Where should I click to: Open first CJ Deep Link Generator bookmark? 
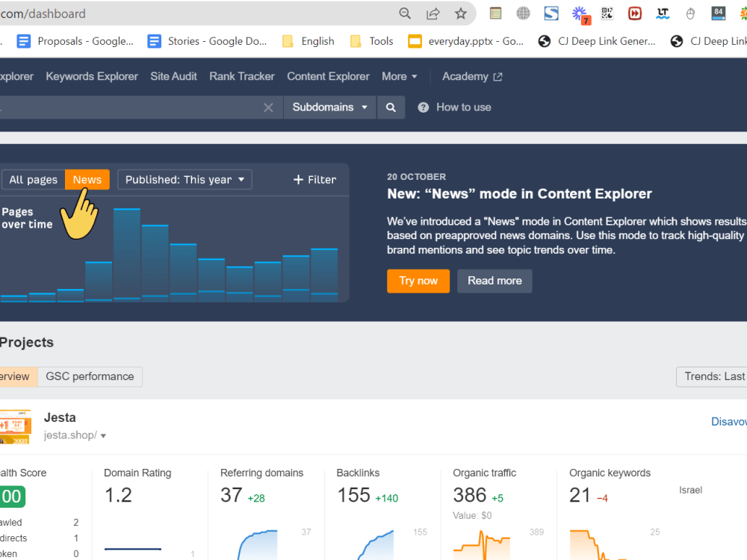tap(596, 41)
